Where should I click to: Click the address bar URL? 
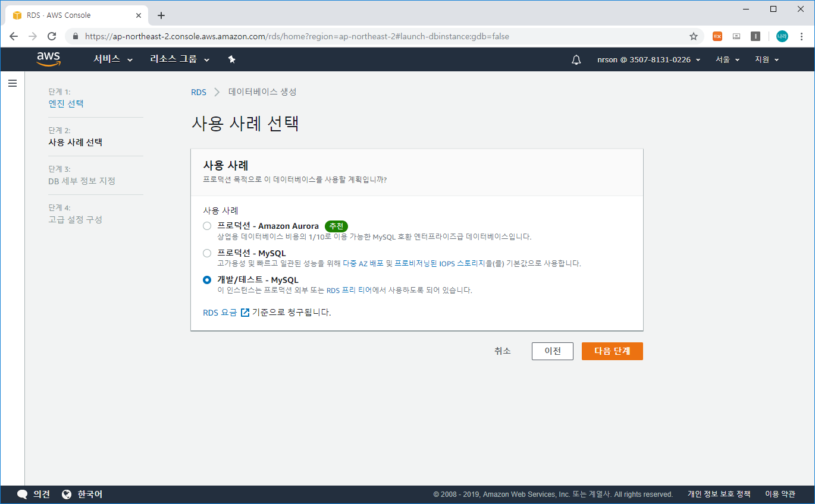[297, 36]
